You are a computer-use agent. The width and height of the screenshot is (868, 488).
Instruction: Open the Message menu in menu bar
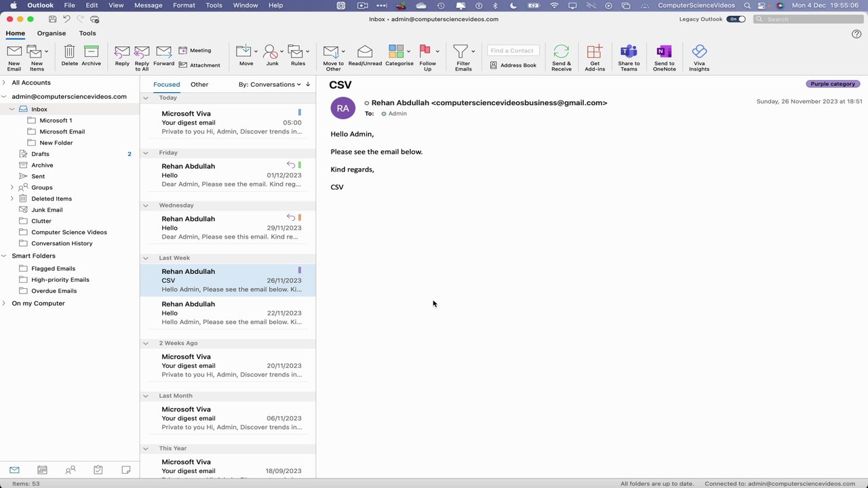(x=149, y=5)
